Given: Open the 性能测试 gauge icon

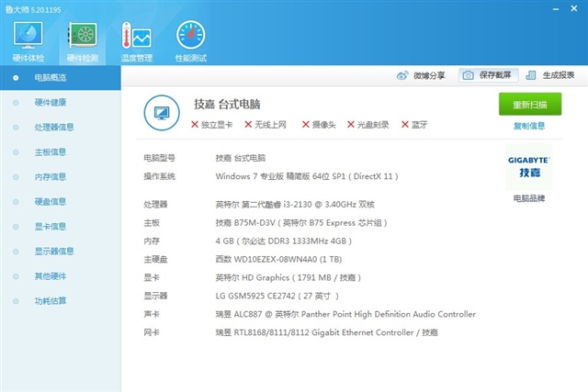Looking at the screenshot, I should pyautogui.click(x=190, y=35).
